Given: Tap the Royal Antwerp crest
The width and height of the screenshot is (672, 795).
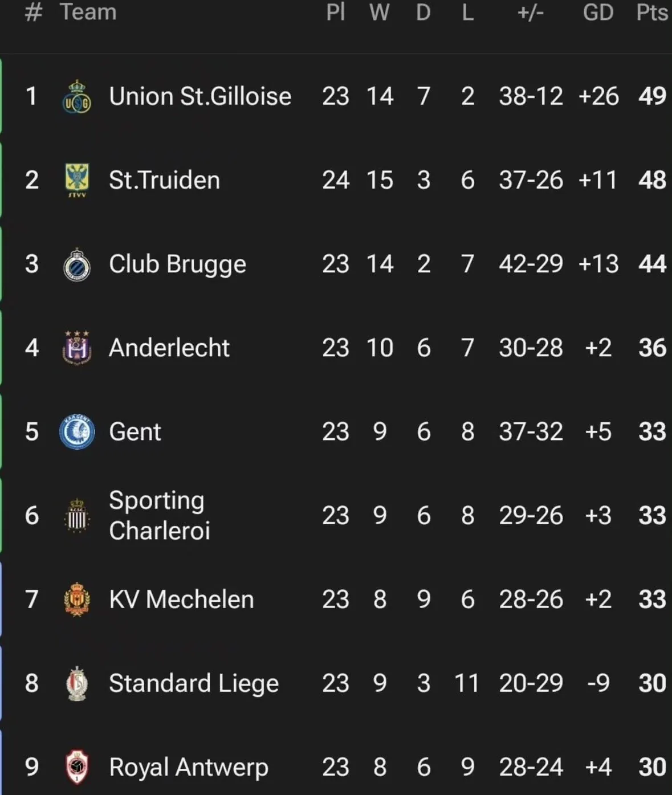Looking at the screenshot, I should coord(76,767).
